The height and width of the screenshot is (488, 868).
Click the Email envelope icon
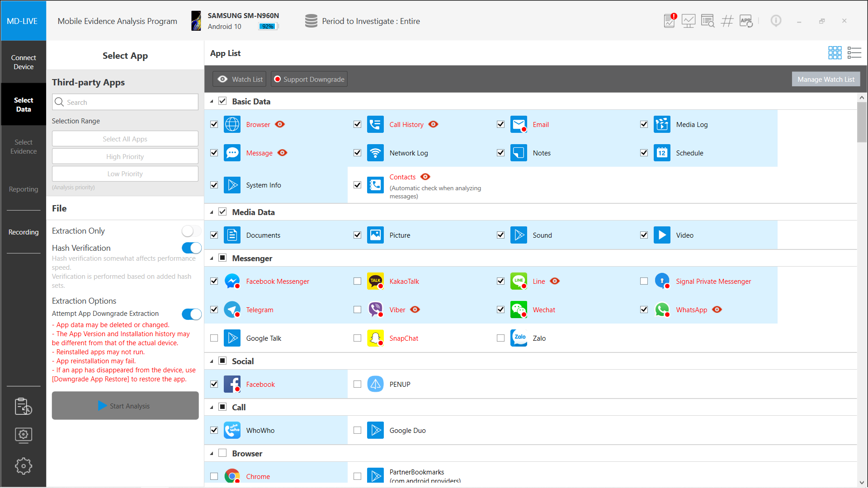coord(519,124)
